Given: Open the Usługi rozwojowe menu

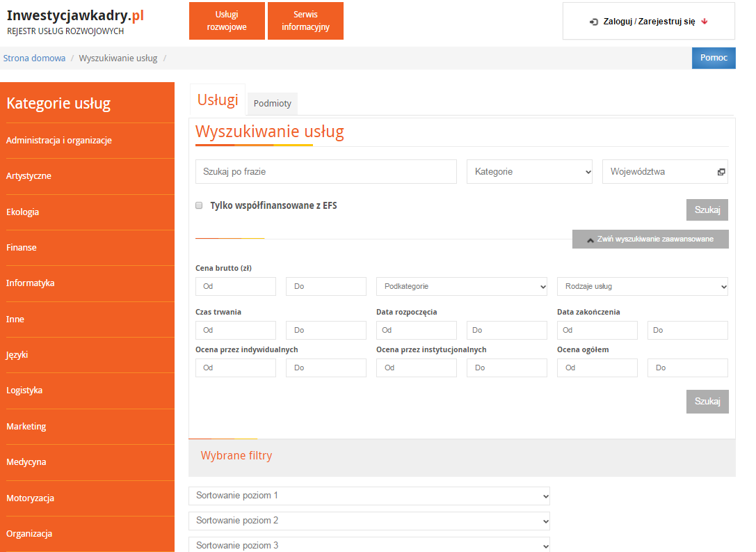Looking at the screenshot, I should (227, 21).
